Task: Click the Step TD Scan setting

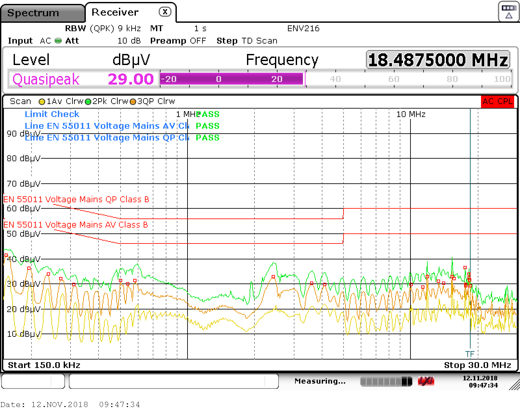Action: pyautogui.click(x=247, y=41)
